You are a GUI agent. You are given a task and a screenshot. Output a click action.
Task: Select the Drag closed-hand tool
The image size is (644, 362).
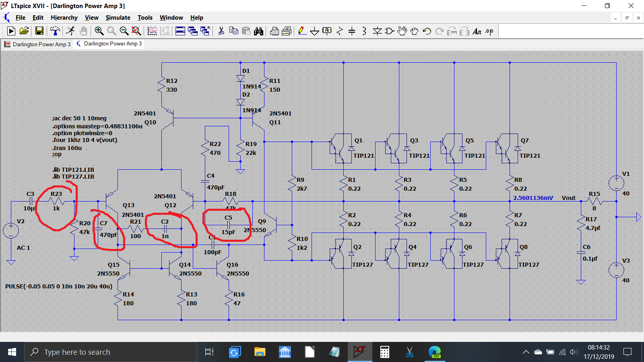click(415, 31)
